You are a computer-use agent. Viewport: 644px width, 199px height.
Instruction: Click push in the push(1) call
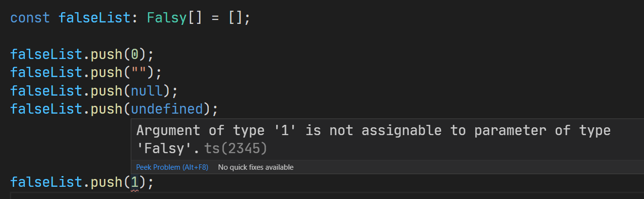pyautogui.click(x=106, y=182)
